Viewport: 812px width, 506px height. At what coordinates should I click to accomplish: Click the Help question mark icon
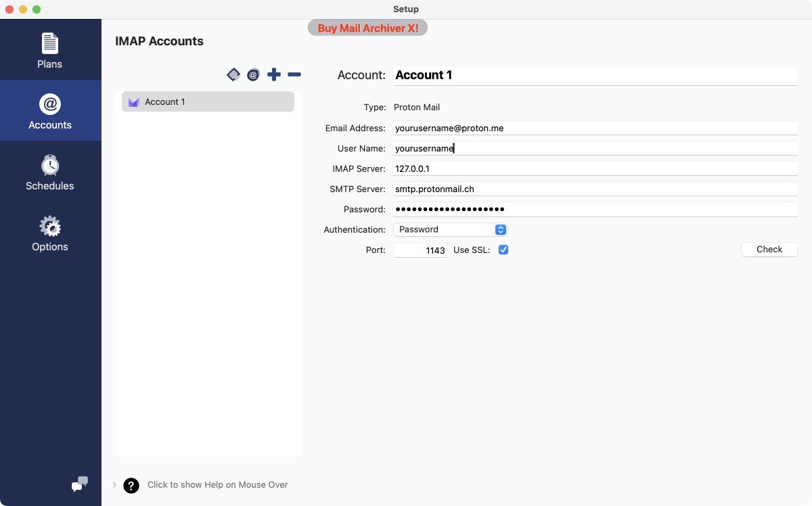pyautogui.click(x=131, y=485)
